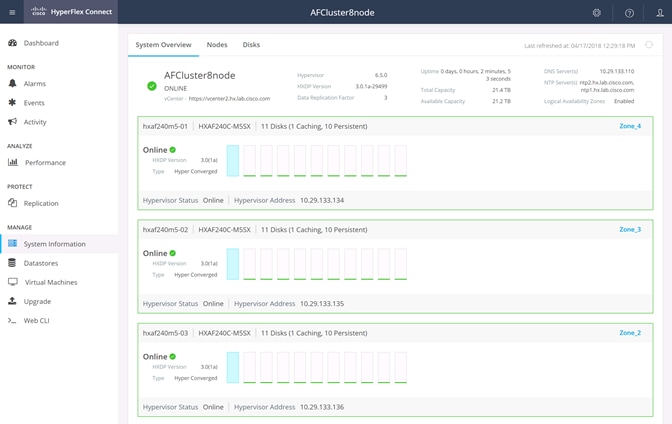Screen dimensions: 672x424
Task: Click the green Online indicator for hxaf240m5-03
Action: [x=173, y=356]
